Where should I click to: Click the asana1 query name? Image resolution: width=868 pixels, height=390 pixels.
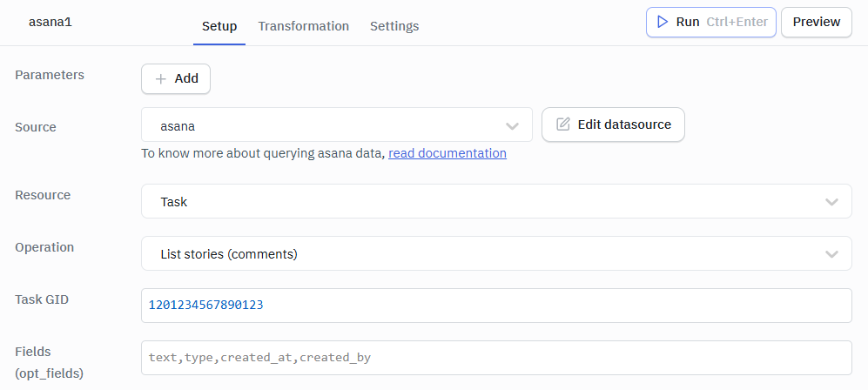50,22
